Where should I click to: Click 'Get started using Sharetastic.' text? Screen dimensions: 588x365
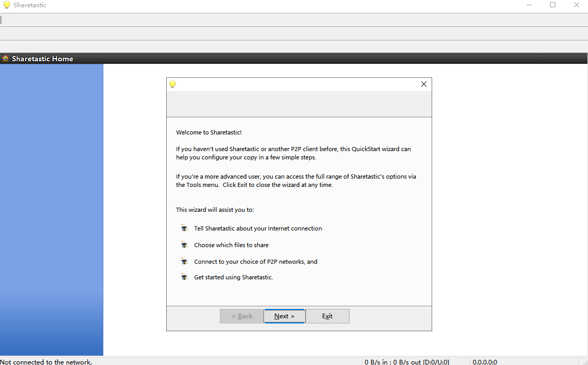234,277
